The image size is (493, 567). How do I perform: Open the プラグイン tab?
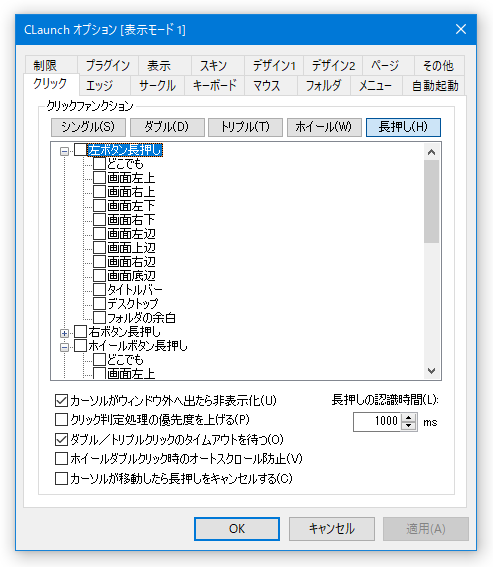coord(108,65)
